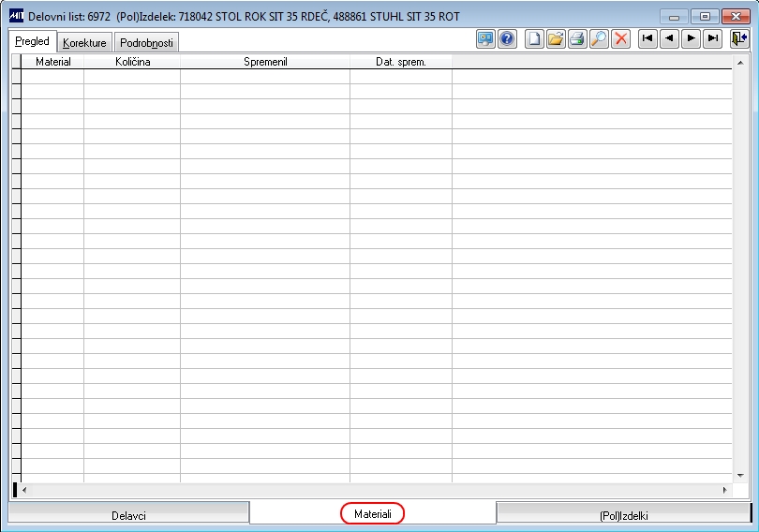759x532 pixels.
Task: Select the Pregled tab
Action: 33,41
